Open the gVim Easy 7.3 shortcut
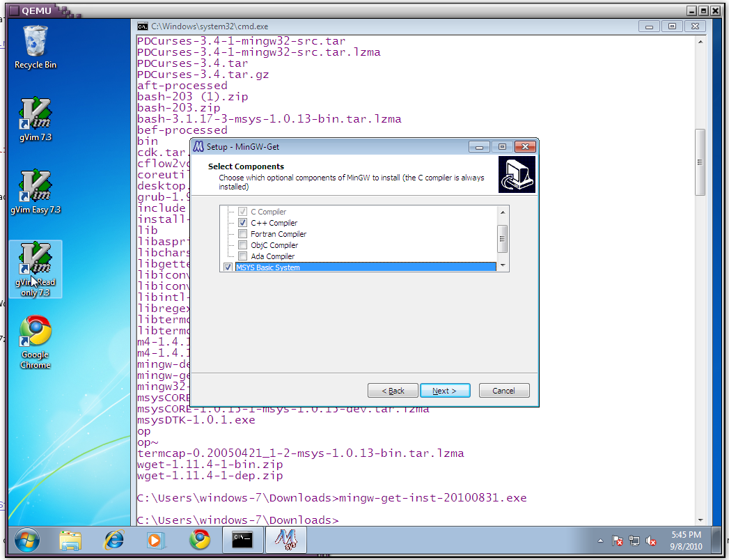729x560 pixels. point(36,188)
